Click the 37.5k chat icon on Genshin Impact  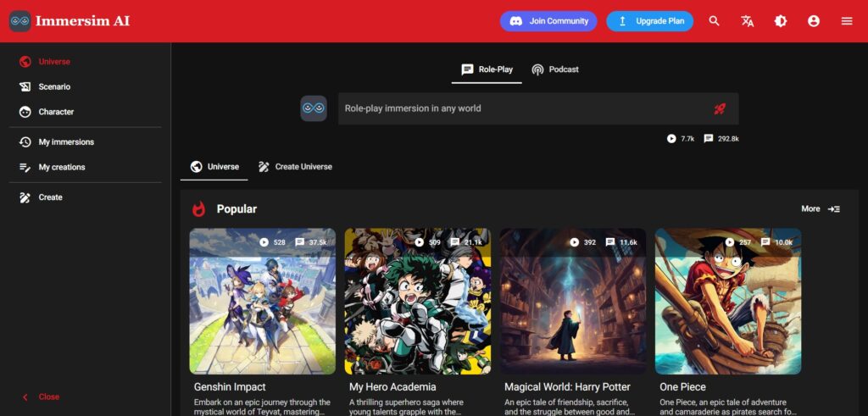pyautogui.click(x=299, y=242)
